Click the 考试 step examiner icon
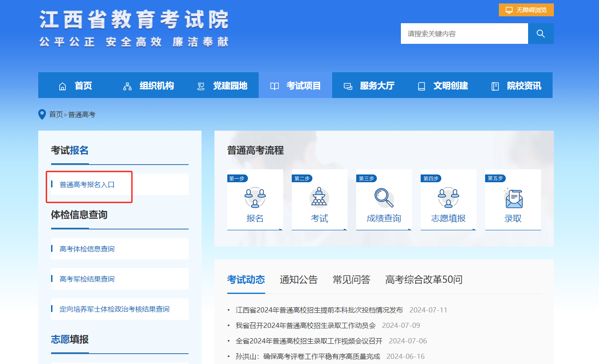 pos(319,197)
